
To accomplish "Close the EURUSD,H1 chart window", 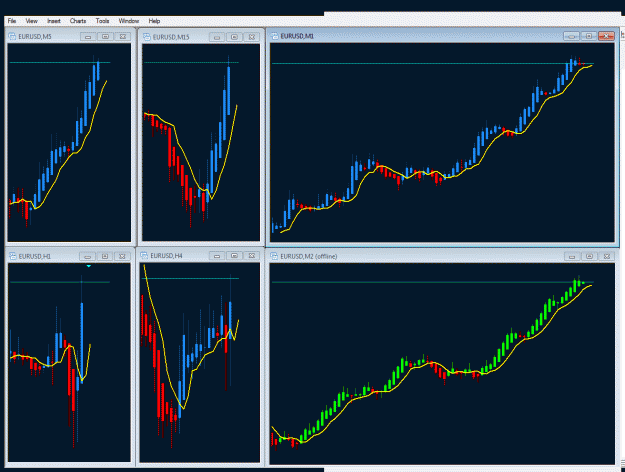I will pyautogui.click(x=122, y=256).
